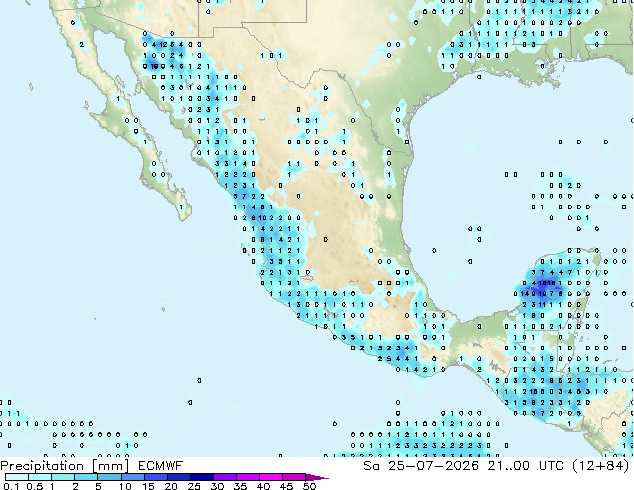Screen dimensions: 634x490
Task: Select the legend swatch between 35 and 40
Action: [x=247, y=477]
